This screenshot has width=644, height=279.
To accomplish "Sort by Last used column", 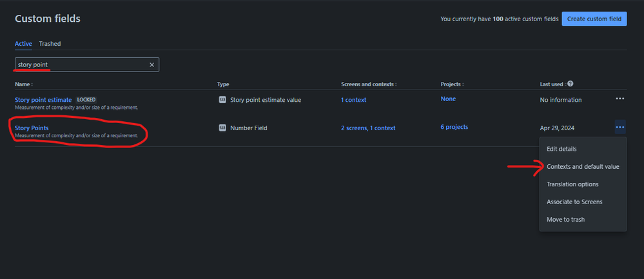I will [553, 84].
